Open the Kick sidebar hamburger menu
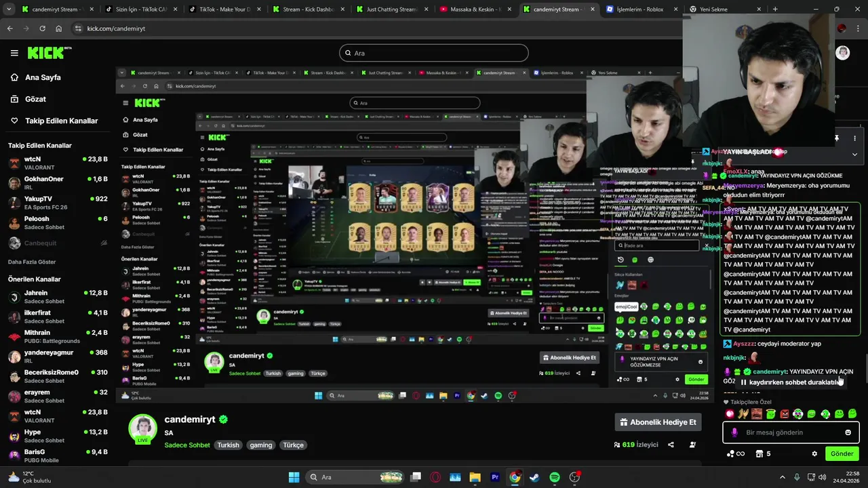 coord(14,53)
